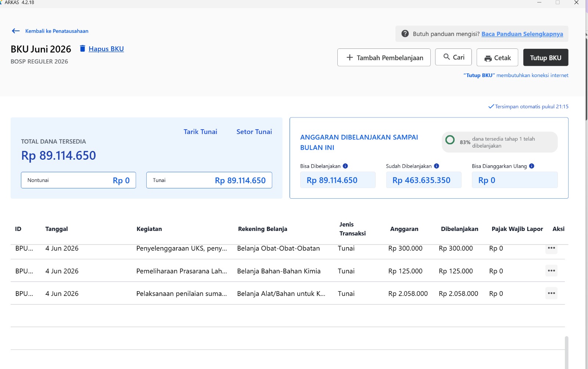Image resolution: width=588 pixels, height=369 pixels.
Task: Click the Kegiatan column header
Action: pyautogui.click(x=149, y=229)
